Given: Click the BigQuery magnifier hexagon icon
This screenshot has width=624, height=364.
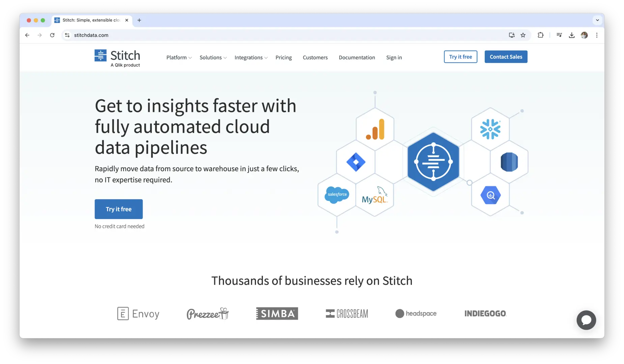Looking at the screenshot, I should pyautogui.click(x=490, y=195).
